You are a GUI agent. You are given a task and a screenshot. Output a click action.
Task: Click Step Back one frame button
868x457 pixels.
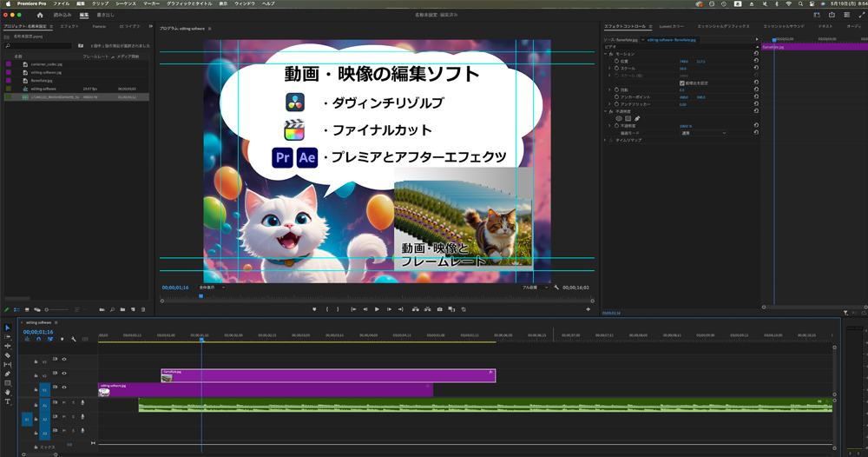coord(365,309)
